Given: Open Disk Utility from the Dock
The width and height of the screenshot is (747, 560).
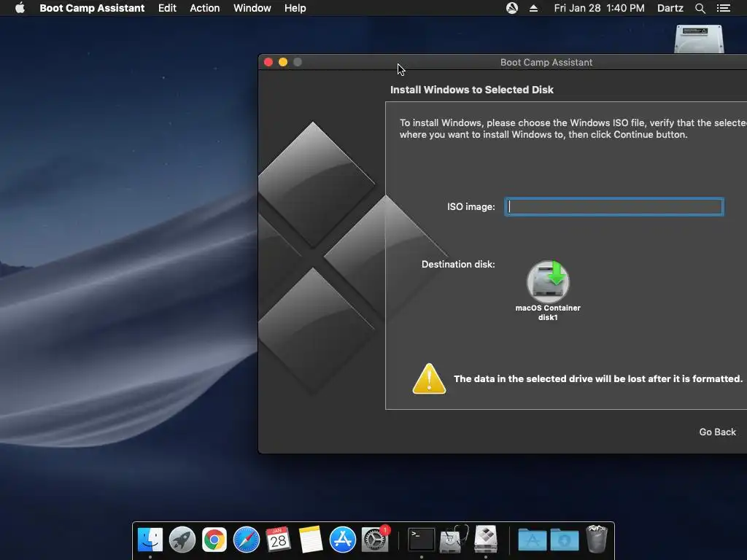Looking at the screenshot, I should click(x=454, y=540).
